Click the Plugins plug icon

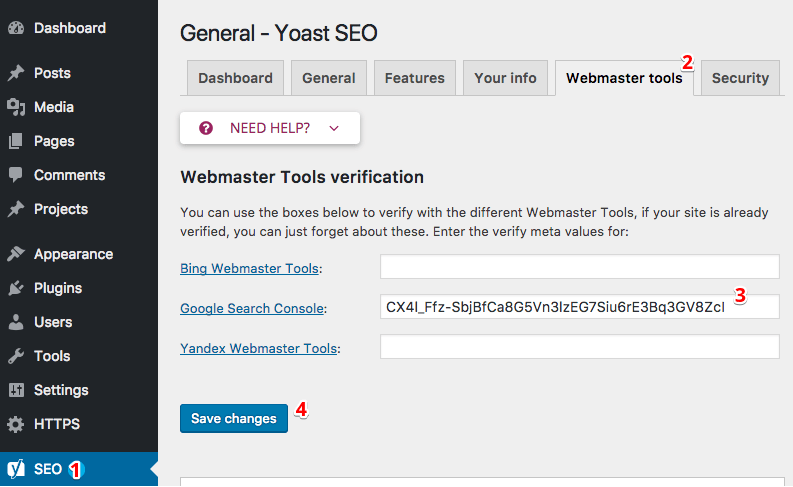tap(16, 288)
